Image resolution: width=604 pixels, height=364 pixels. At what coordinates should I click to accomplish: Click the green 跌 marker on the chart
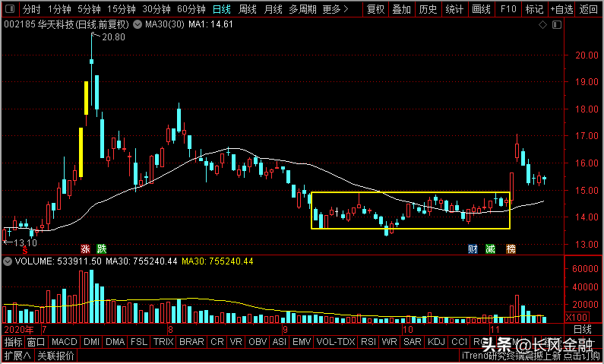101,248
